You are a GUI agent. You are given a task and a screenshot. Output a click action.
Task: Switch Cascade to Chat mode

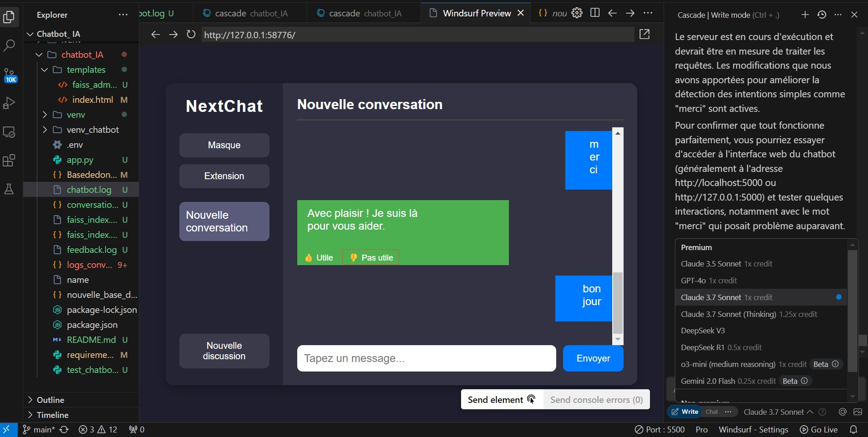[x=711, y=412]
